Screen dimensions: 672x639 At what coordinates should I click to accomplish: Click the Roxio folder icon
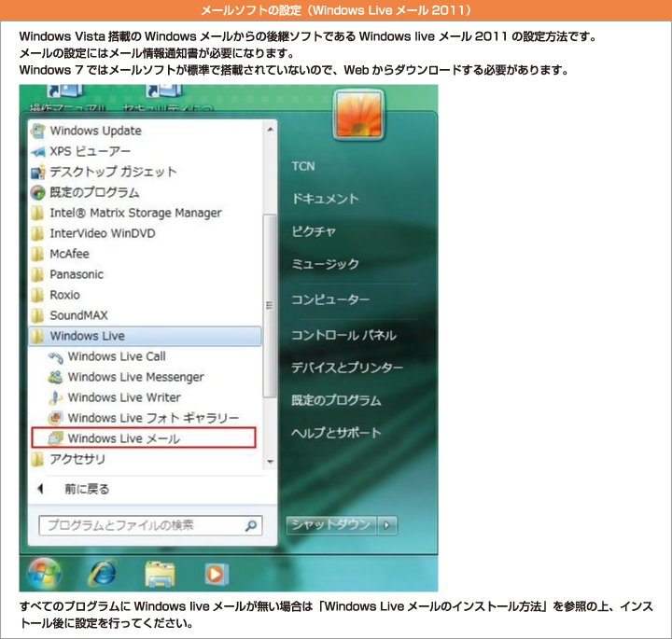(x=37, y=295)
